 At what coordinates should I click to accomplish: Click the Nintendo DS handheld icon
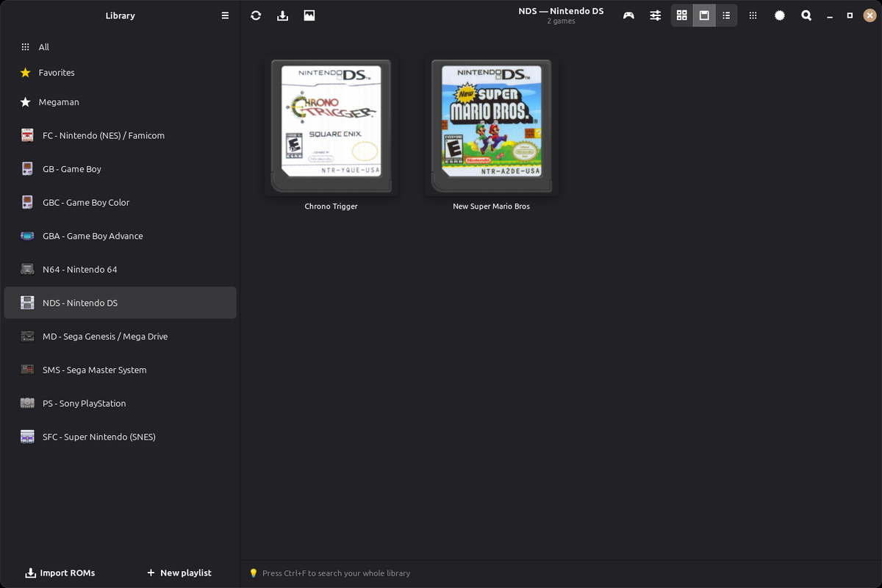(27, 303)
